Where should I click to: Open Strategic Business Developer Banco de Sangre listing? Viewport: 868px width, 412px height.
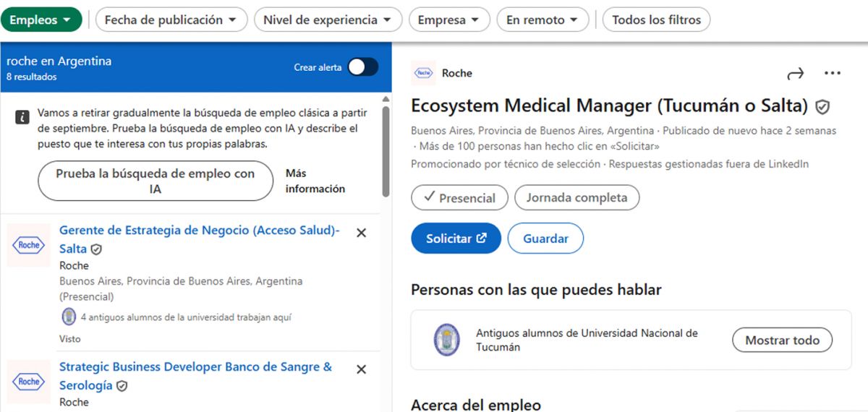[x=195, y=376]
